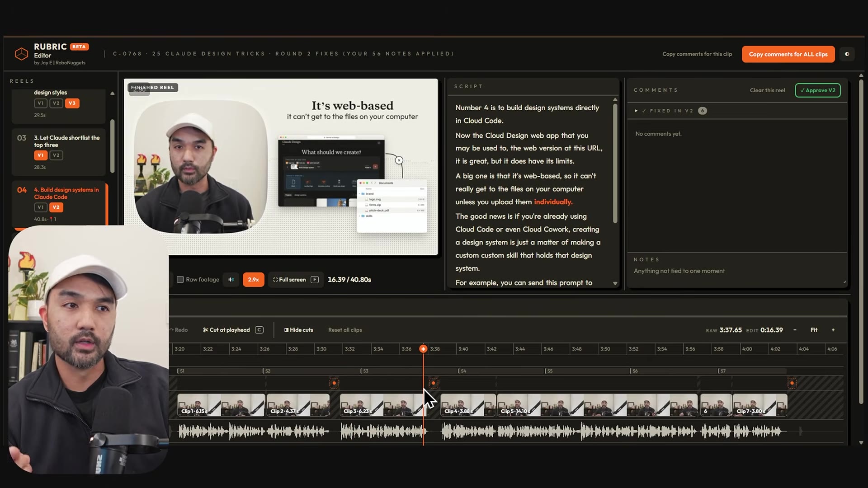This screenshot has width=868, height=488.
Task: Jump to section marker S6
Action: [x=634, y=371]
